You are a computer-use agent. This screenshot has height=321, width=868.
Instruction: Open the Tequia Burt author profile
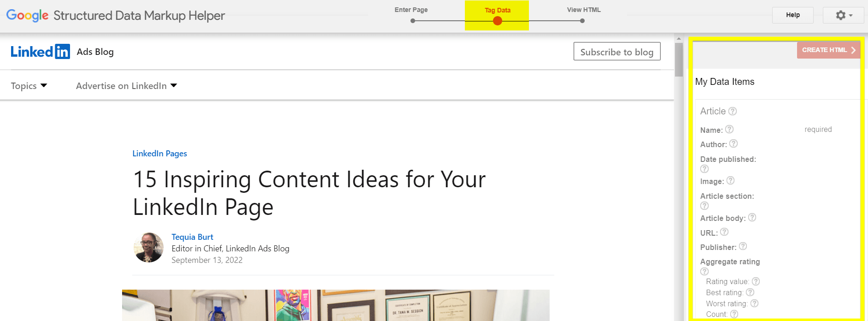pyautogui.click(x=192, y=237)
